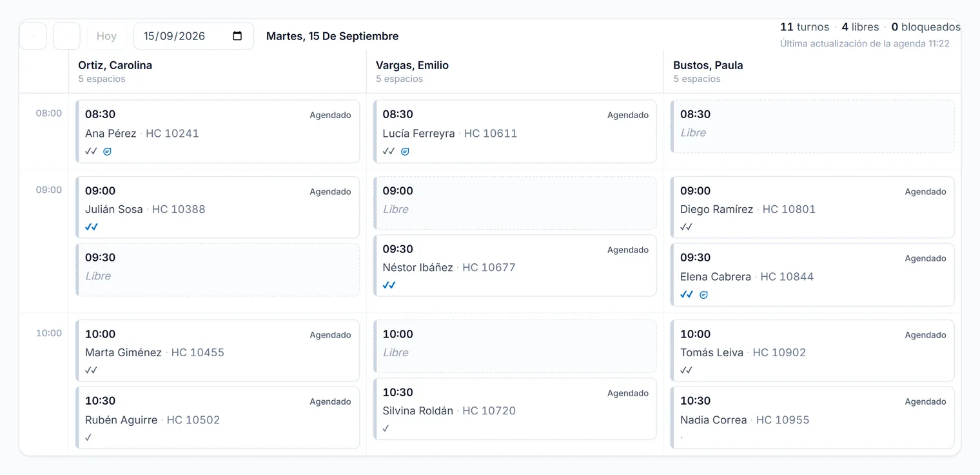
Task: Click the Agendado status on Marta Giménez's appointment
Action: (x=330, y=335)
